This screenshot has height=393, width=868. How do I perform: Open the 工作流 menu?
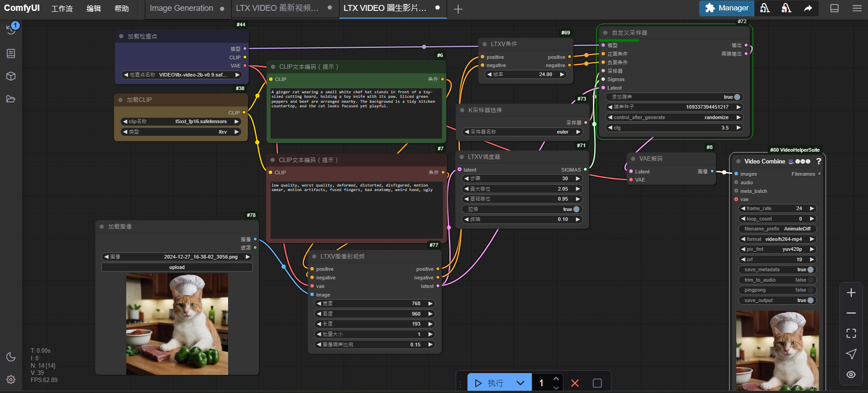coord(62,9)
